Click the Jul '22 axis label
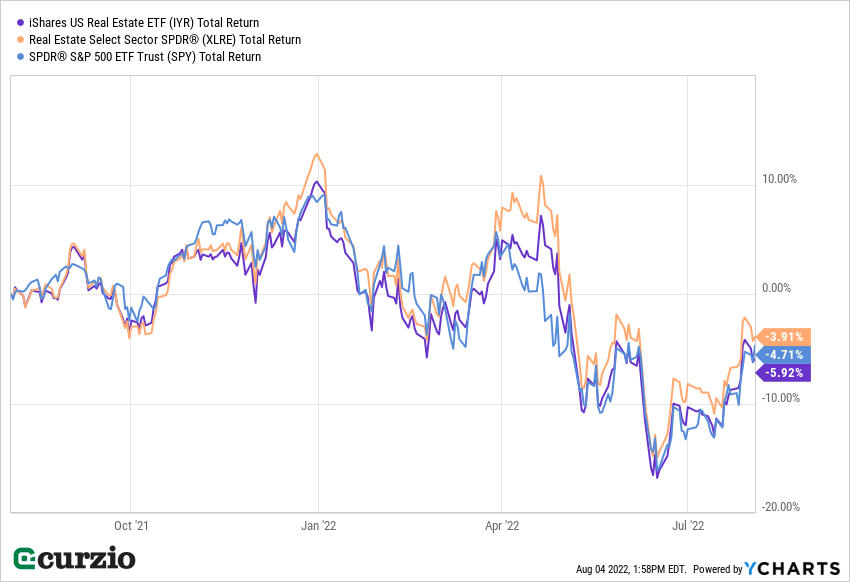Viewport: 850px width, 582px height. (688, 524)
